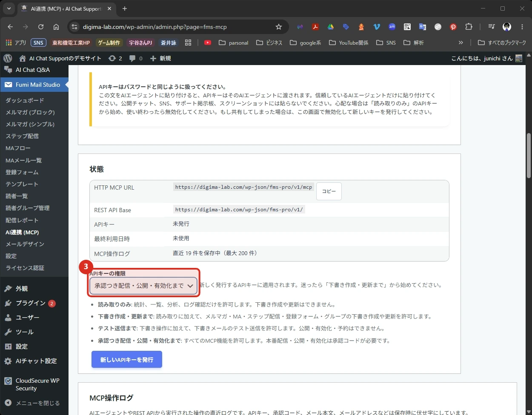Open the YouTube関係 bookmarks folder
The width and height of the screenshot is (532, 415).
[349, 43]
